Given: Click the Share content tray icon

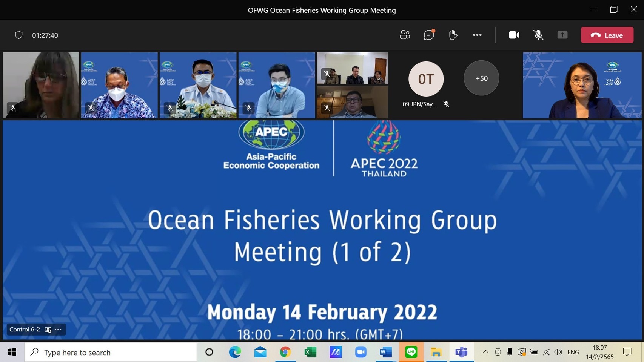Looking at the screenshot, I should pos(562,35).
